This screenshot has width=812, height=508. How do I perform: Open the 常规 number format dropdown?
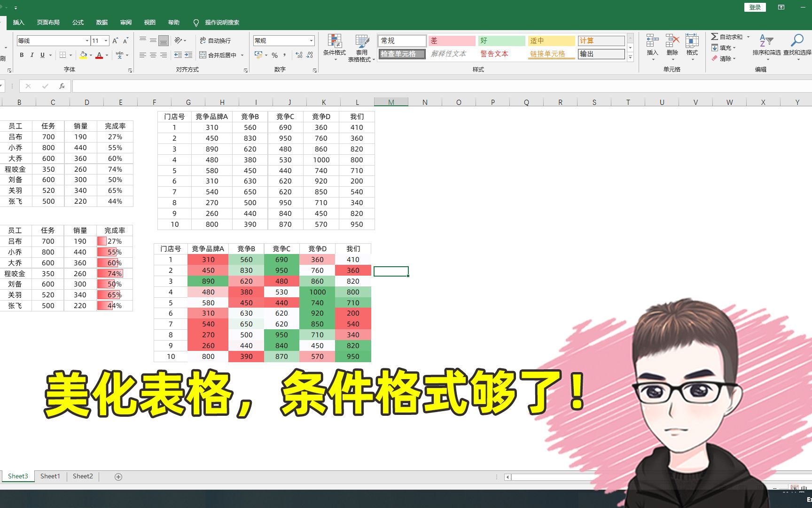tap(310, 40)
